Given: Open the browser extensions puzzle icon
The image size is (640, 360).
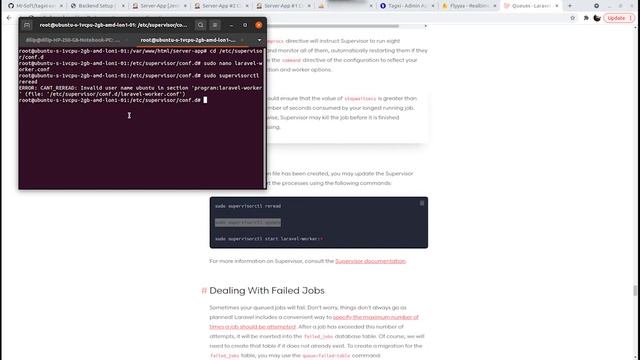Looking at the screenshot, I should 586,18.
